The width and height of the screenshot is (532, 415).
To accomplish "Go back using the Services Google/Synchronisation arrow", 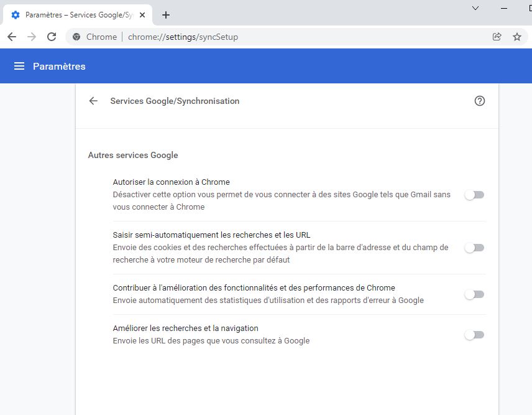I will pyautogui.click(x=93, y=101).
